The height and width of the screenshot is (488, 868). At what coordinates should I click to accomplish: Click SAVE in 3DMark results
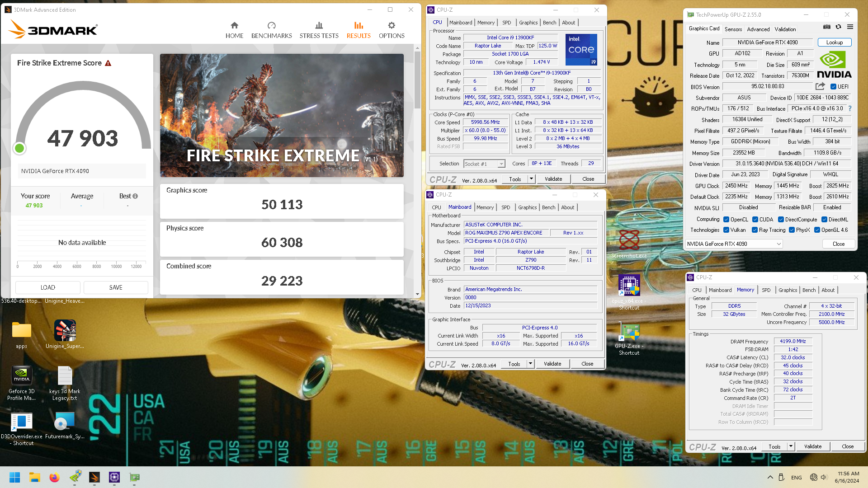tap(116, 287)
